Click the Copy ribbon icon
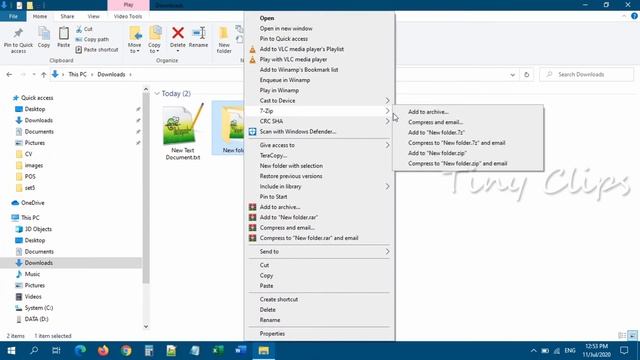640x360 pixels. 44,37
